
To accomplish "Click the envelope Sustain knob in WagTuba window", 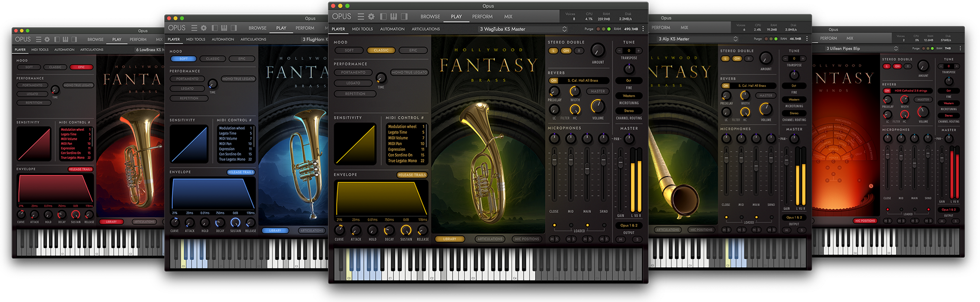I will tap(406, 230).
